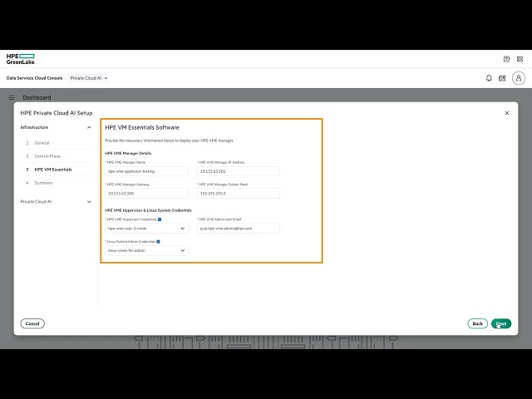The image size is (532, 399).
Task: Click the green Next button
Action: click(501, 323)
